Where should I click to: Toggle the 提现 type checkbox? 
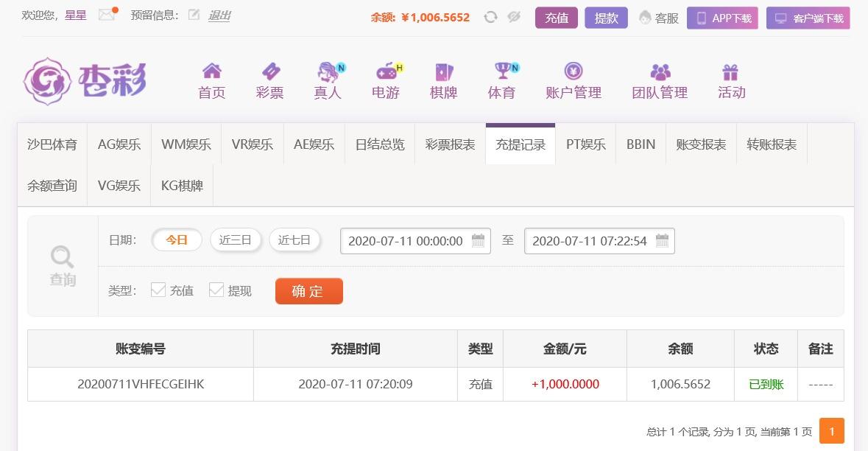tap(216, 290)
